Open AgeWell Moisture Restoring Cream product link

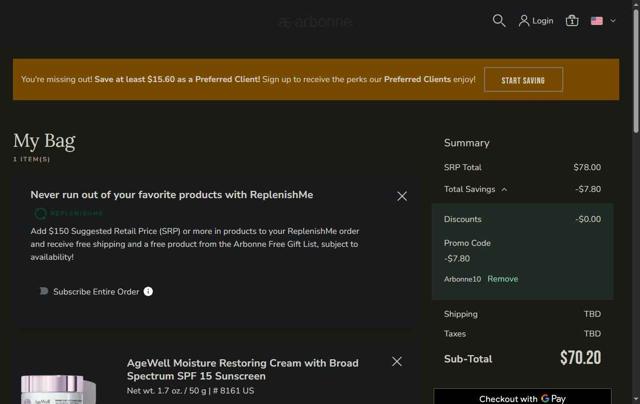pos(242,369)
